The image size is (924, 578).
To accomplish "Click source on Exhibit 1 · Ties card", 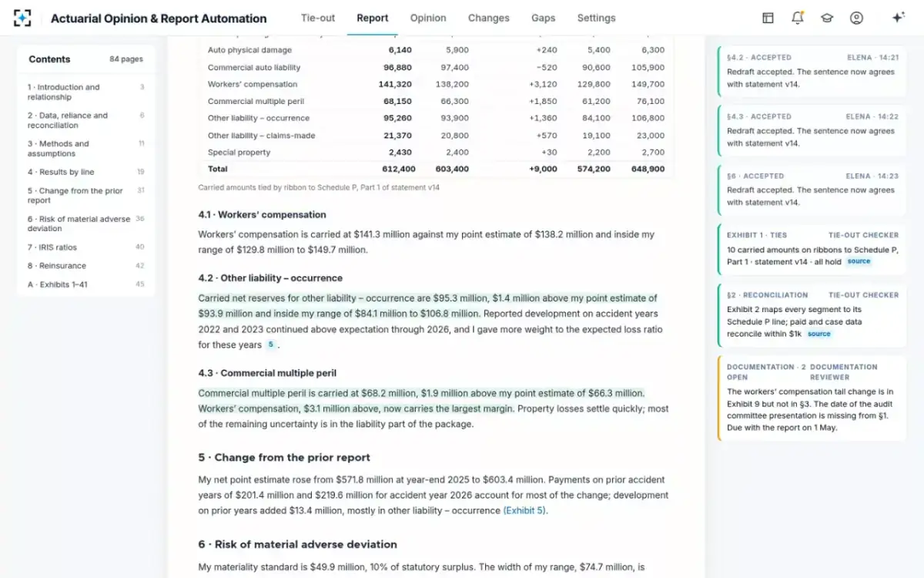I will click(x=859, y=261).
